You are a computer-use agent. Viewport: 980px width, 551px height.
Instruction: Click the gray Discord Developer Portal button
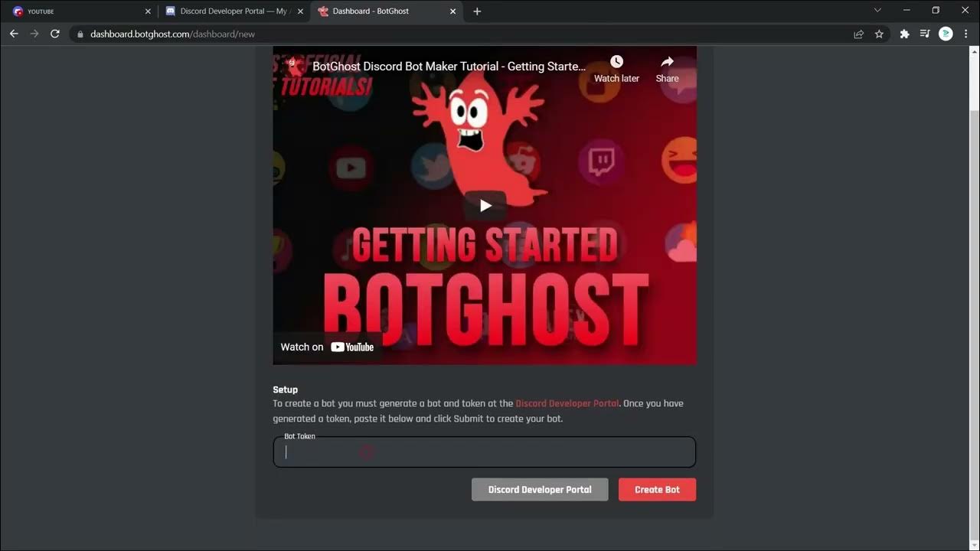(540, 490)
